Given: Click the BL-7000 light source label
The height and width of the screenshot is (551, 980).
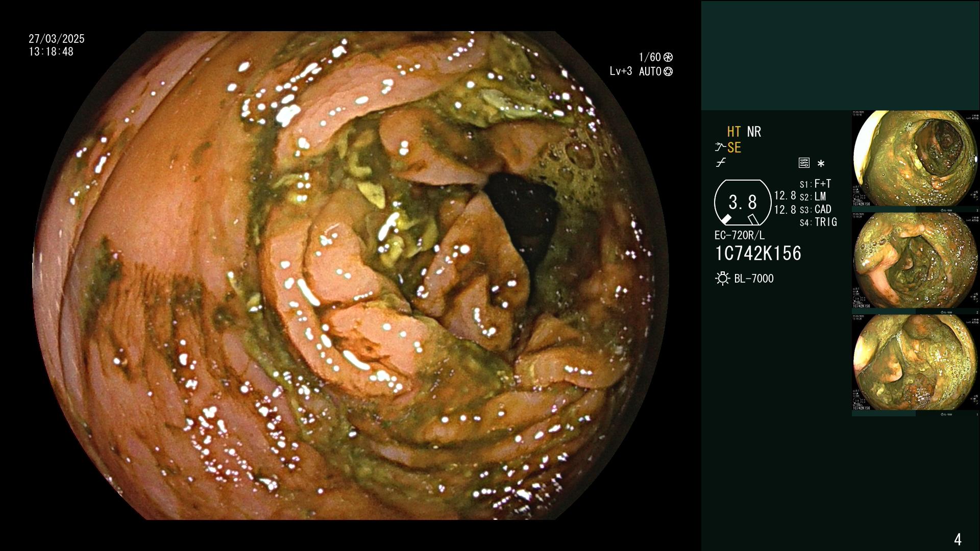Looking at the screenshot, I should tap(754, 279).
